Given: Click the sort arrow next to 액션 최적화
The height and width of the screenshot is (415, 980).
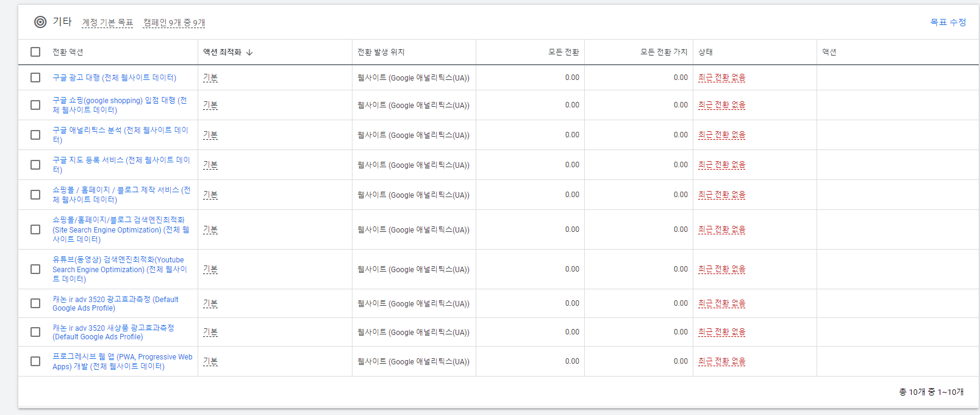Looking at the screenshot, I should coord(249,52).
